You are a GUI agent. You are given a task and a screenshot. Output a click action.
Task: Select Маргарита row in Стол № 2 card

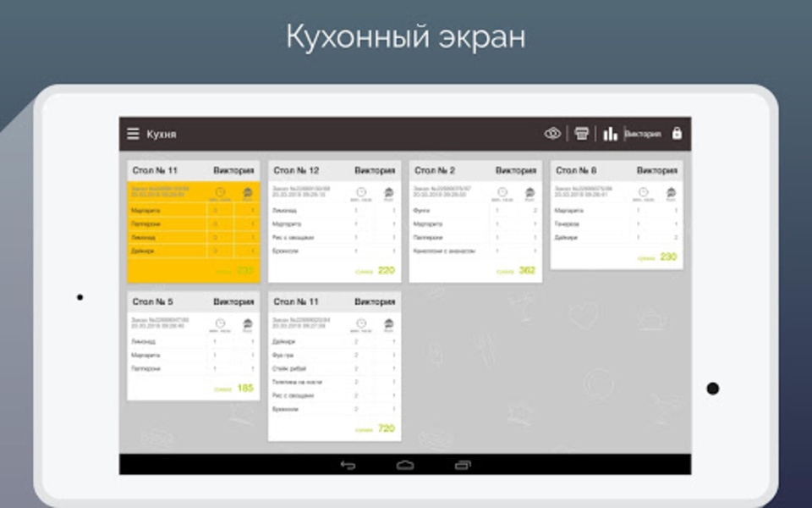tap(475, 224)
